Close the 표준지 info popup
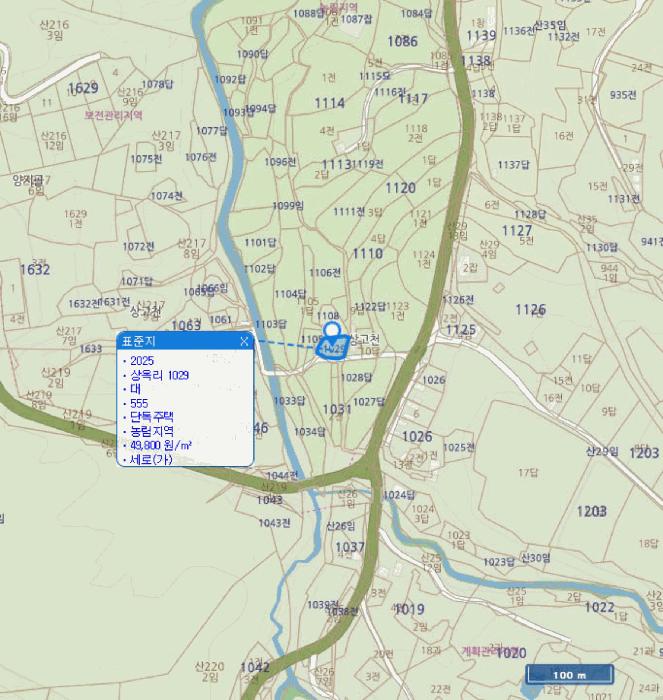The width and height of the screenshot is (663, 700). 244,342
